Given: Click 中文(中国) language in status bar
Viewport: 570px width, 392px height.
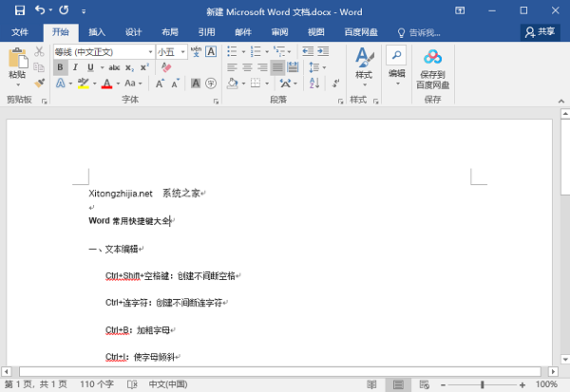Looking at the screenshot, I should (x=169, y=384).
